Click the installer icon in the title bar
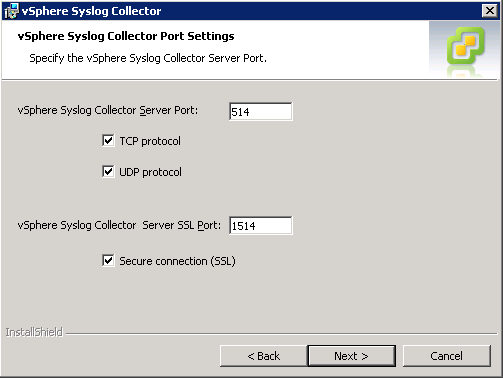503x378 pixels. (11, 11)
